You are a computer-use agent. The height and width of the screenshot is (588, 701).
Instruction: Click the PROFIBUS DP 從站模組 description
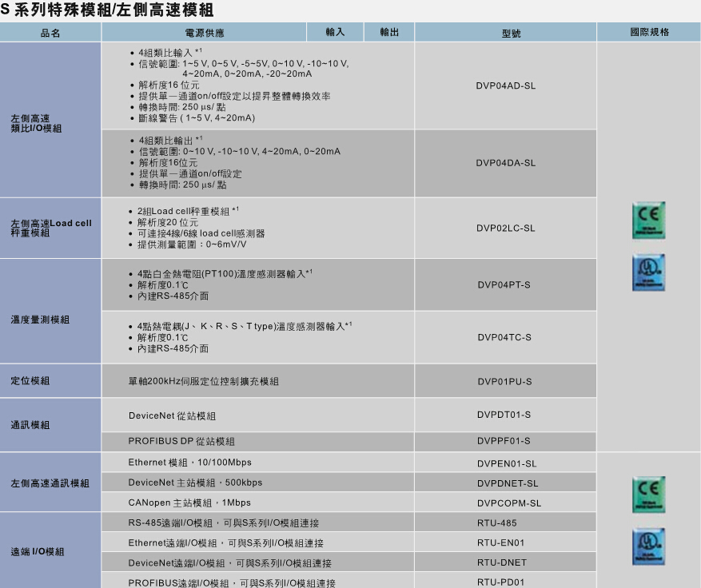coord(181,441)
